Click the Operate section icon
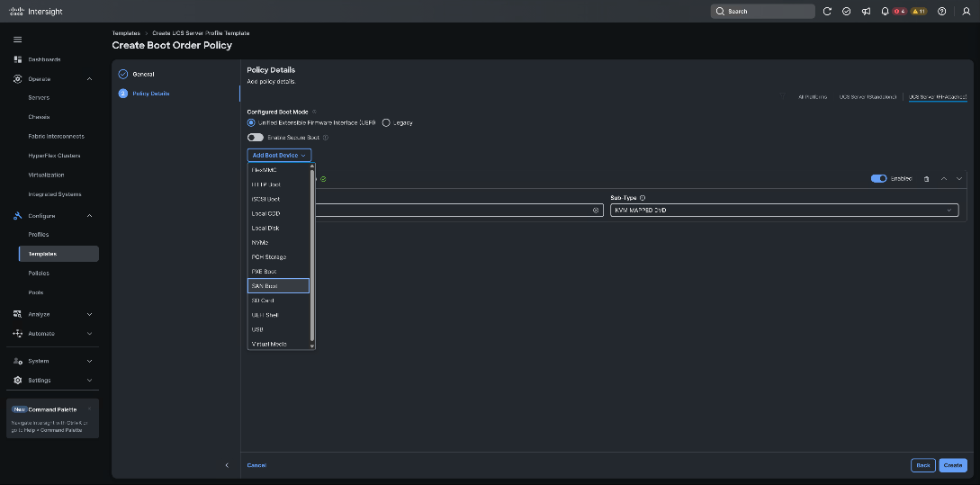The height and width of the screenshot is (485, 980). click(17, 79)
